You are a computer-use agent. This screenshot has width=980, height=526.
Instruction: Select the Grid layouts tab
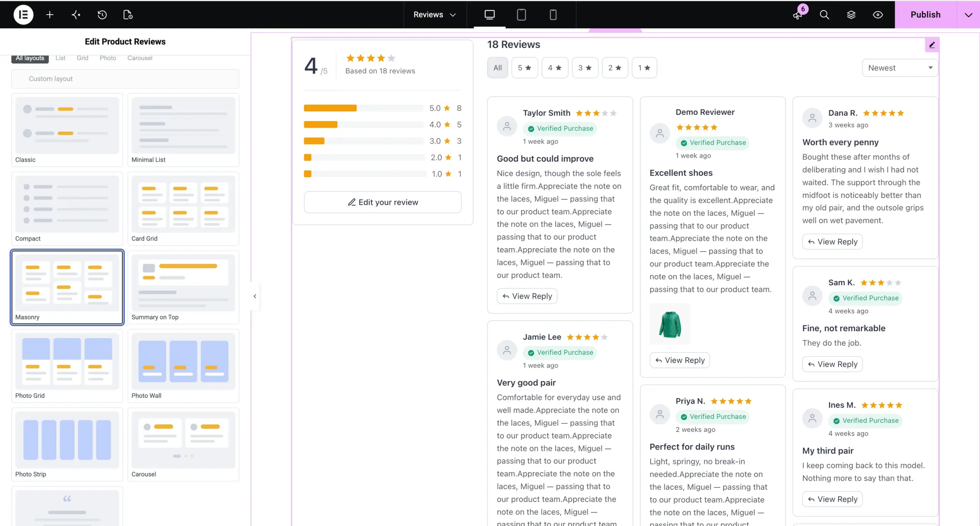pyautogui.click(x=82, y=58)
